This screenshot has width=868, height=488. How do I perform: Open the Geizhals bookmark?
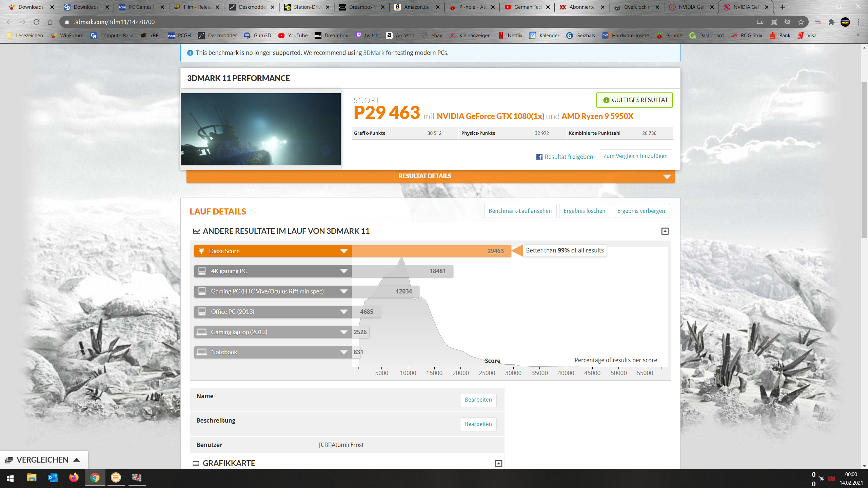[580, 36]
